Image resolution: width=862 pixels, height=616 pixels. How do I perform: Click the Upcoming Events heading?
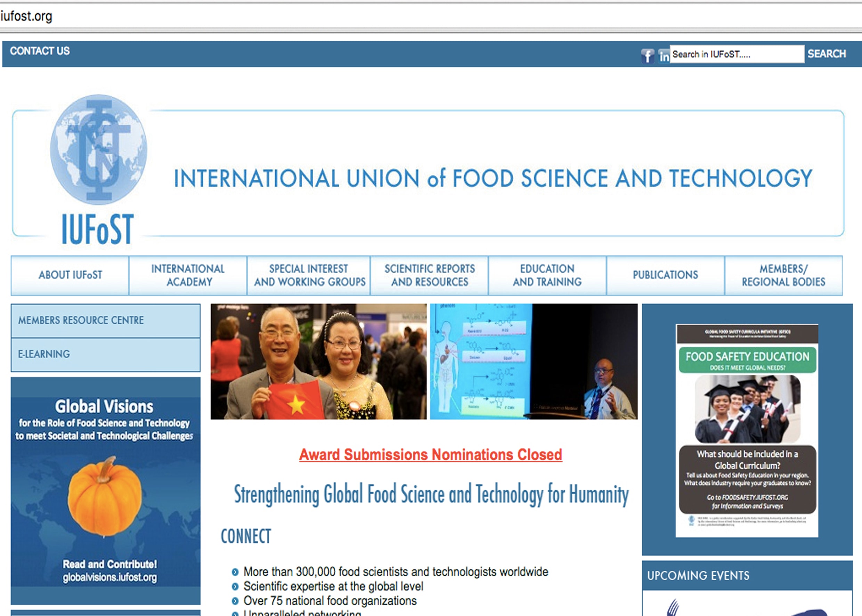pos(698,576)
